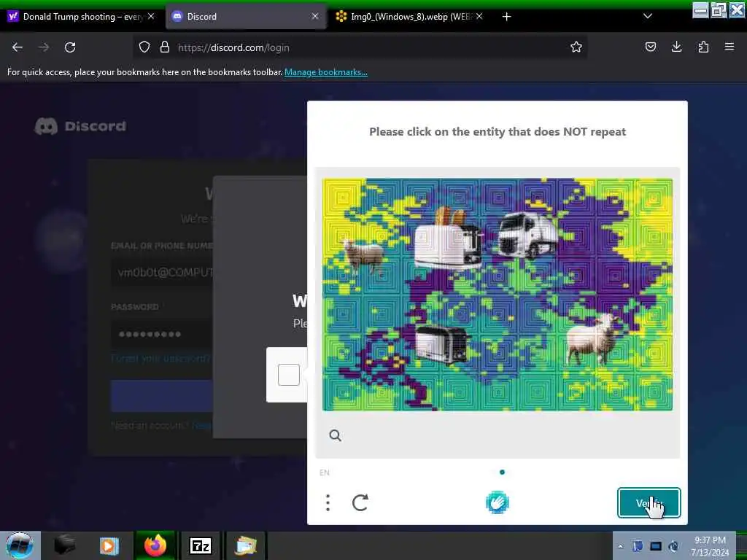Close the Discord tab

[315, 16]
